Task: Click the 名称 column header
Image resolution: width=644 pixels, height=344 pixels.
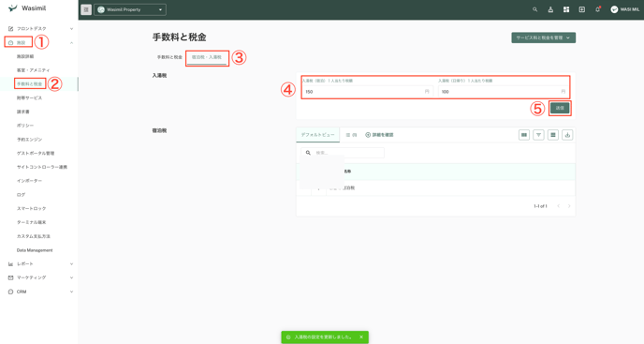Action: tap(347, 172)
